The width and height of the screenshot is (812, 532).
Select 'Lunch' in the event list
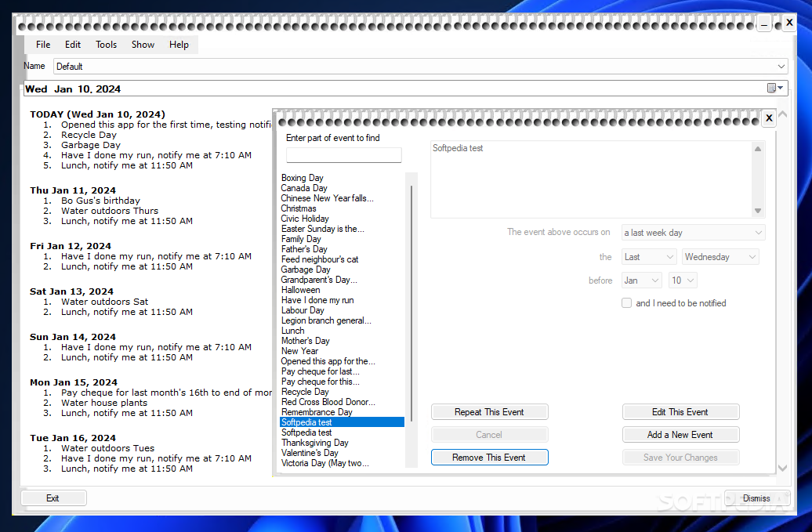click(293, 331)
